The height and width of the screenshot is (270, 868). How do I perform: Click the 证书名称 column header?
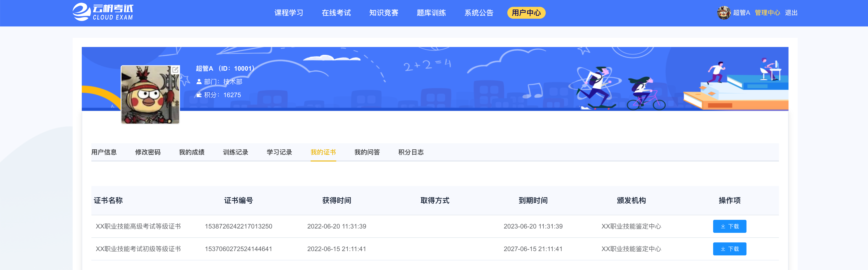tap(108, 200)
